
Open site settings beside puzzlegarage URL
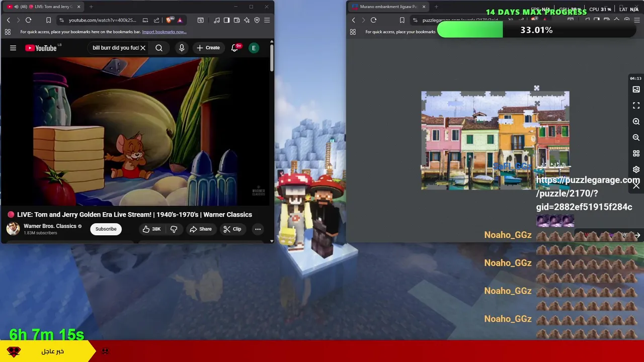(x=415, y=20)
